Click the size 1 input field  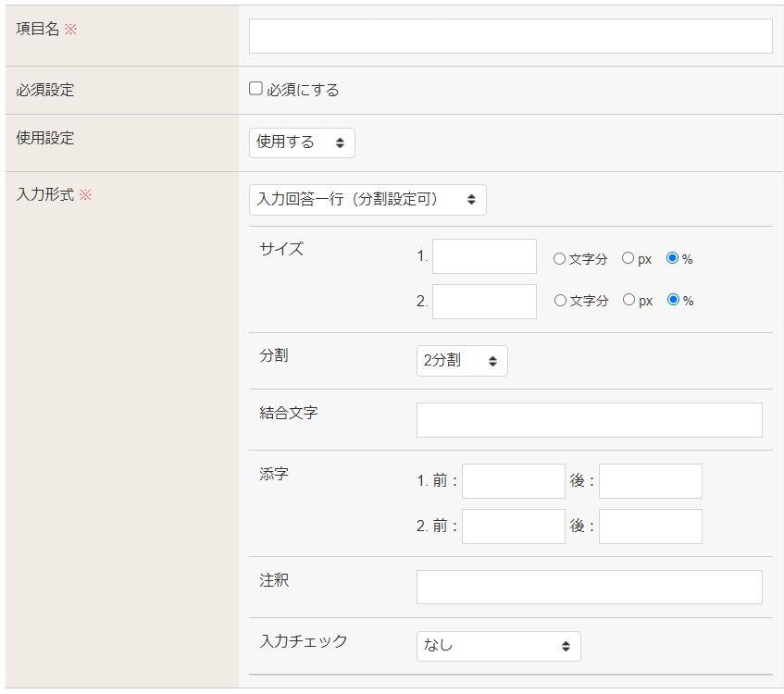[484, 256]
